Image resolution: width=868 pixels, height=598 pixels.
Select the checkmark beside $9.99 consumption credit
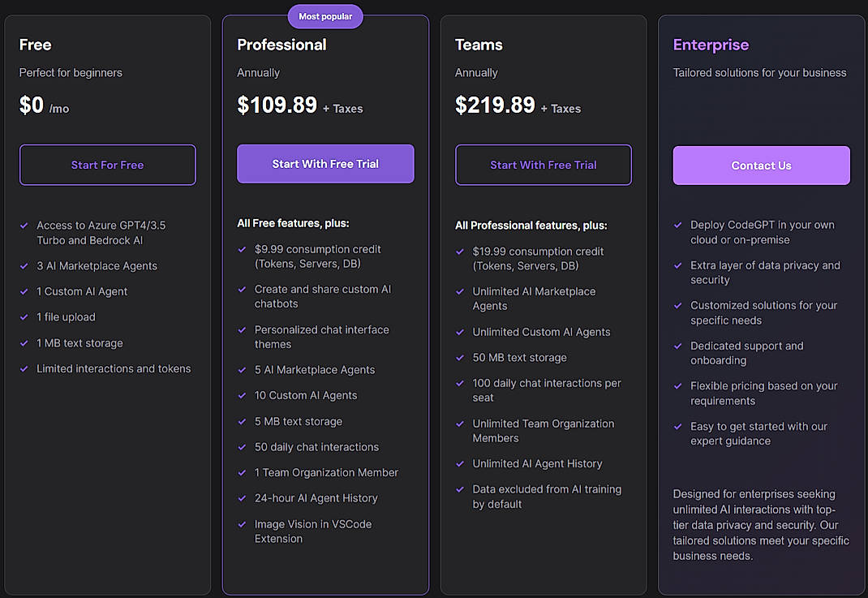[241, 250]
